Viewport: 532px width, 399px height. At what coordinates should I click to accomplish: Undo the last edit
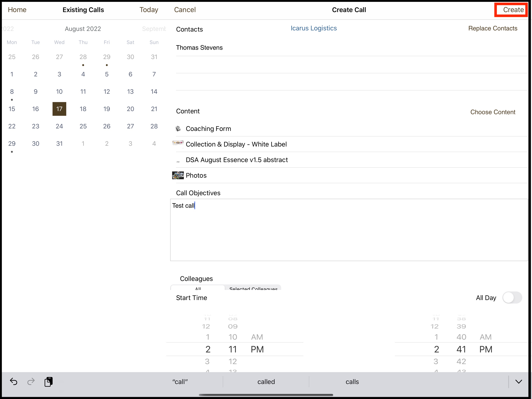click(x=13, y=382)
